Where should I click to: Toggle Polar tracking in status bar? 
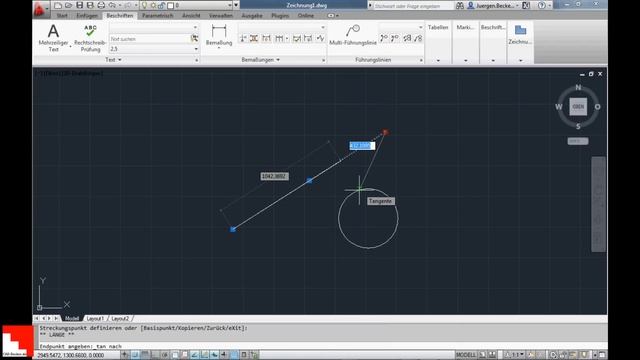click(x=165, y=355)
